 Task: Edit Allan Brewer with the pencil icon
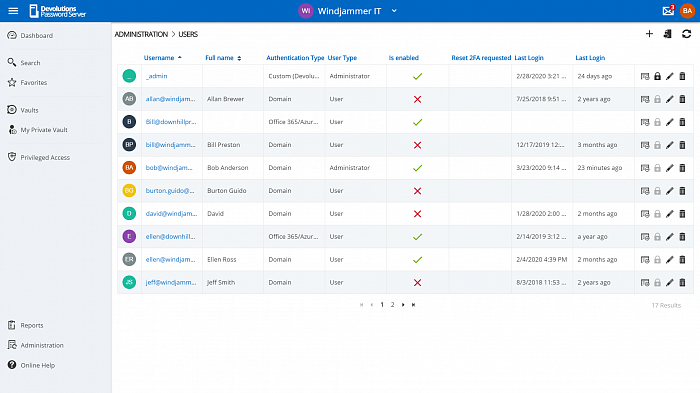[669, 99]
